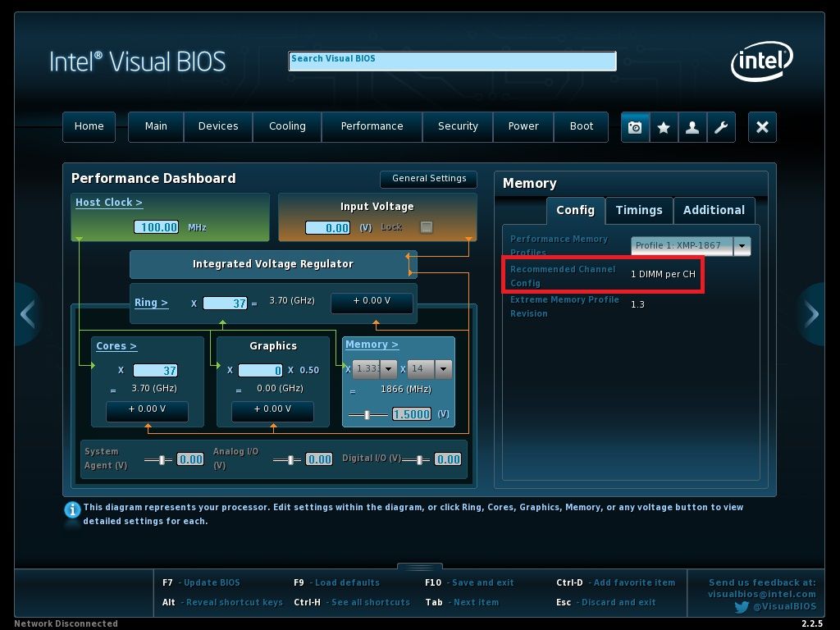This screenshot has height=630, width=840.
Task: Click the Graphics + 0.00 V voltage button
Action: tap(272, 410)
